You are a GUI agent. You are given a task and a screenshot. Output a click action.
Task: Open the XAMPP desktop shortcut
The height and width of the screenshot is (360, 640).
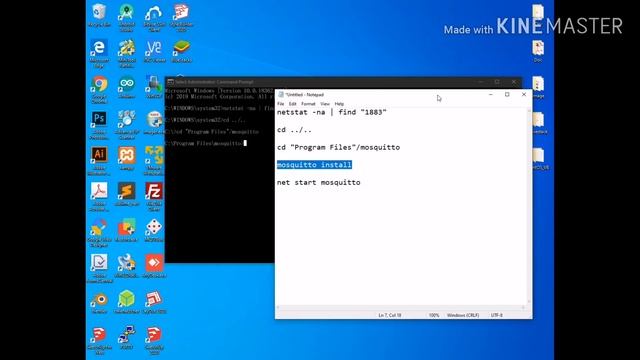point(127,158)
